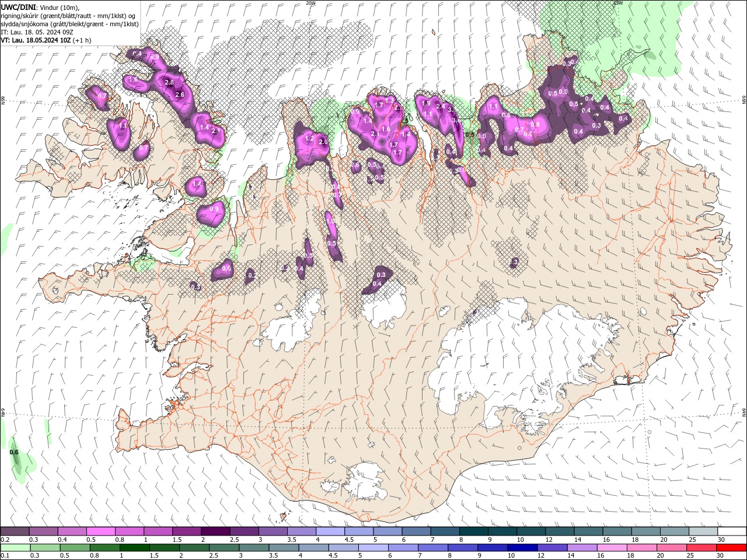Click the "20W" longitude label at the top edge

pos(310,3)
